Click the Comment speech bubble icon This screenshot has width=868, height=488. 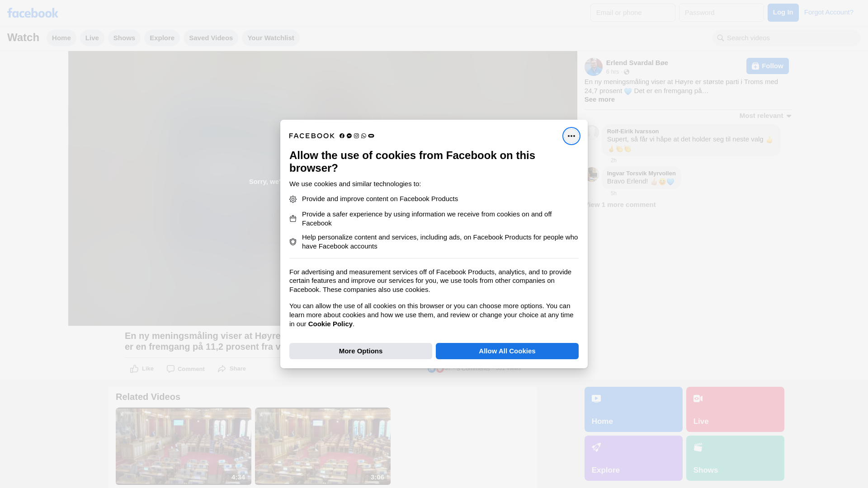click(170, 369)
